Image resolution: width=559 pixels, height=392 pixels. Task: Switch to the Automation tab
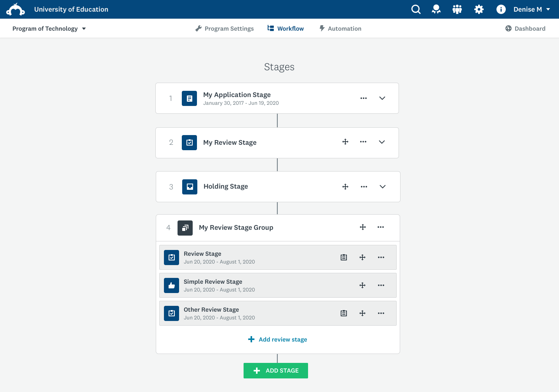(x=340, y=29)
